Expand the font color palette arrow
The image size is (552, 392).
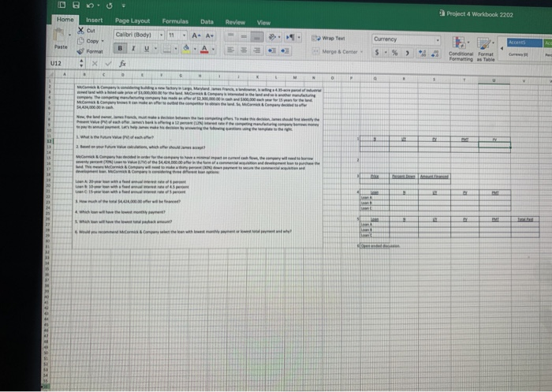tap(213, 50)
